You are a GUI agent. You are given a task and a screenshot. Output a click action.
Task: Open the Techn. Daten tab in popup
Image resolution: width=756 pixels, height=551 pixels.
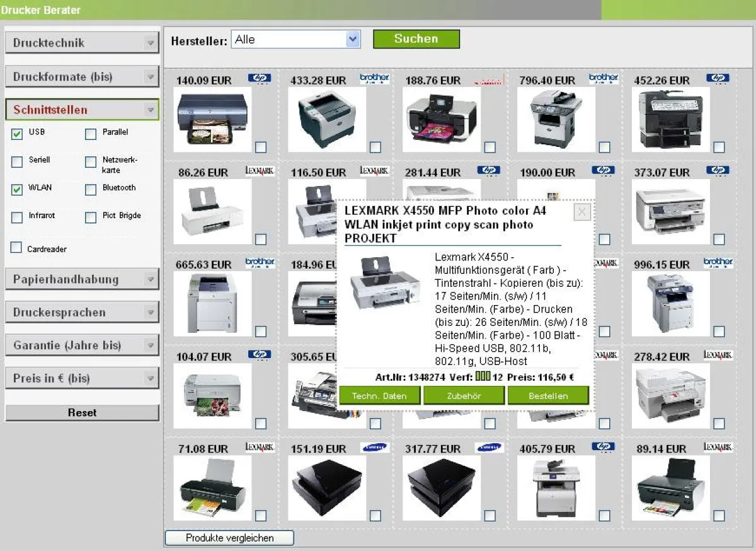[379, 396]
